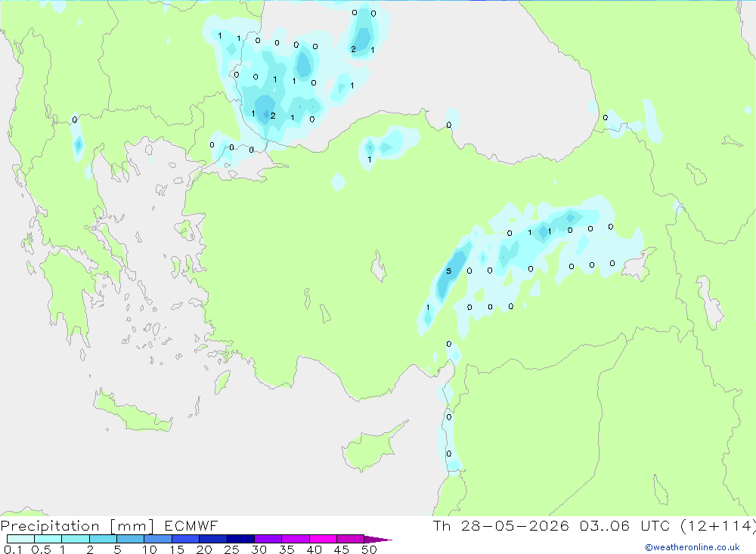Click the '20' legend scale label
The image size is (756, 554).
pos(204,549)
